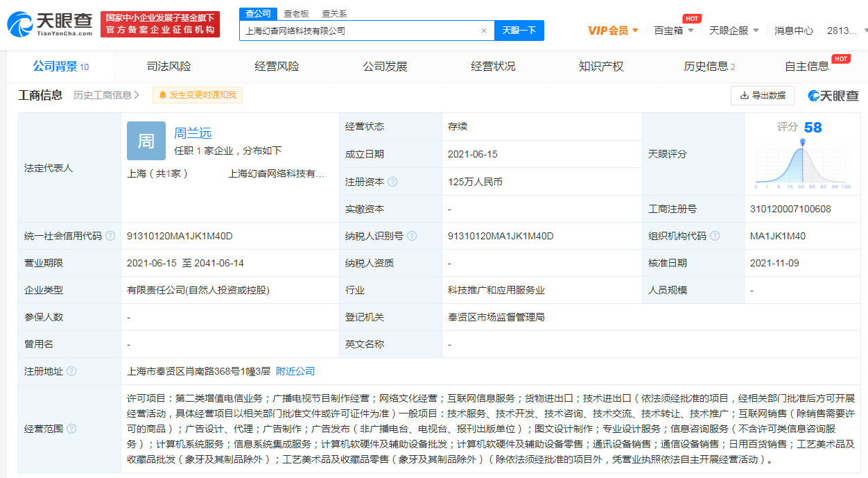Clear the search box with the X icon
This screenshot has height=478, width=868.
point(484,31)
